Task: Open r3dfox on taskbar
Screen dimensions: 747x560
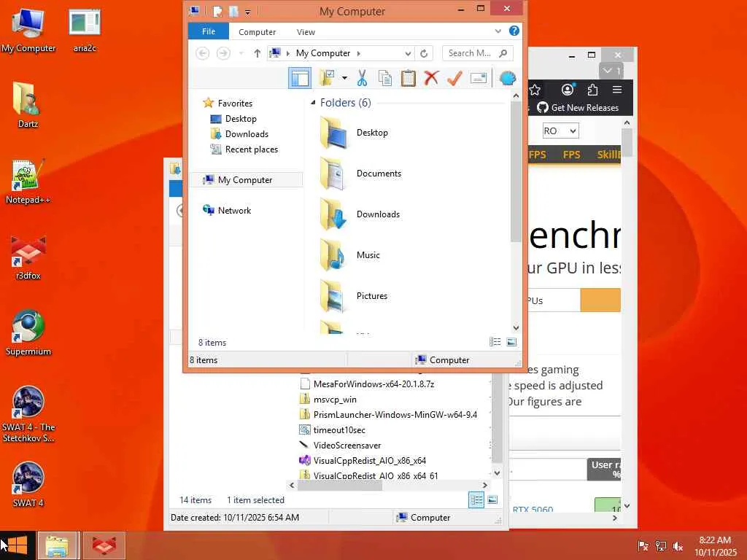Action: [x=104, y=545]
